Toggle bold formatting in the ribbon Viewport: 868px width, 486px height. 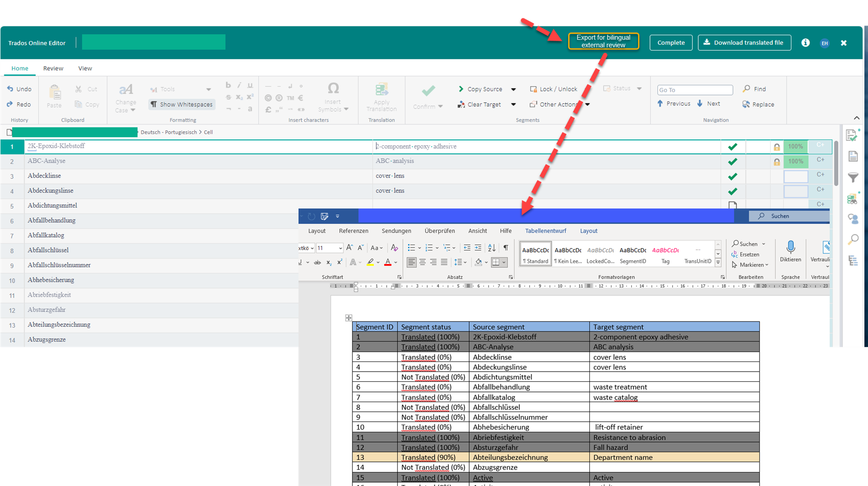(228, 85)
